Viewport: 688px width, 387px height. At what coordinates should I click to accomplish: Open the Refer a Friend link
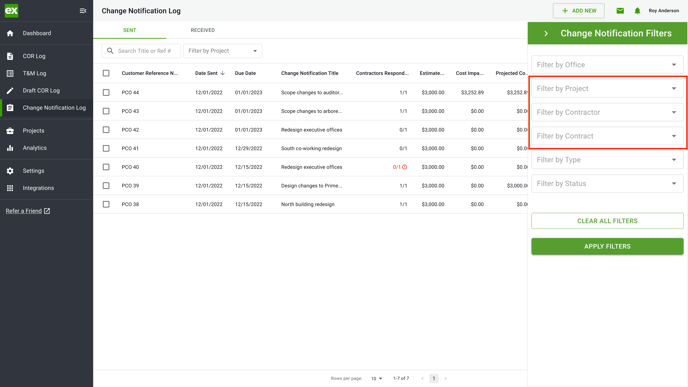[x=24, y=211]
